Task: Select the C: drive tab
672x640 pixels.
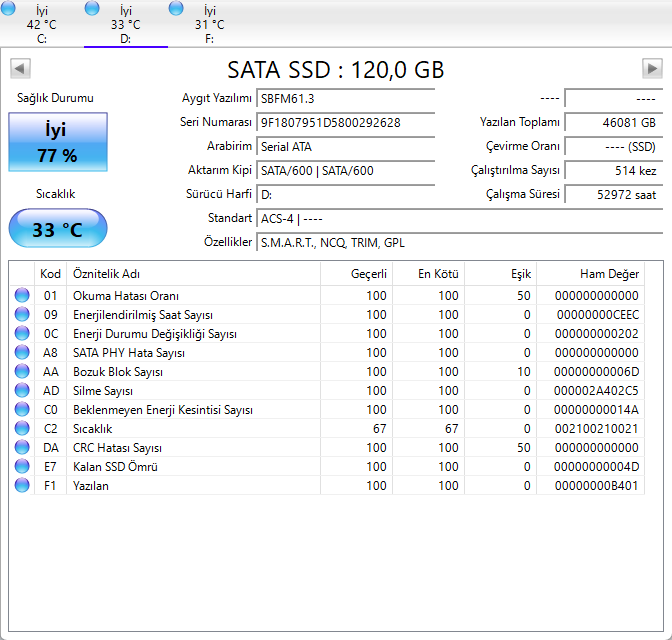Action: (x=41, y=24)
